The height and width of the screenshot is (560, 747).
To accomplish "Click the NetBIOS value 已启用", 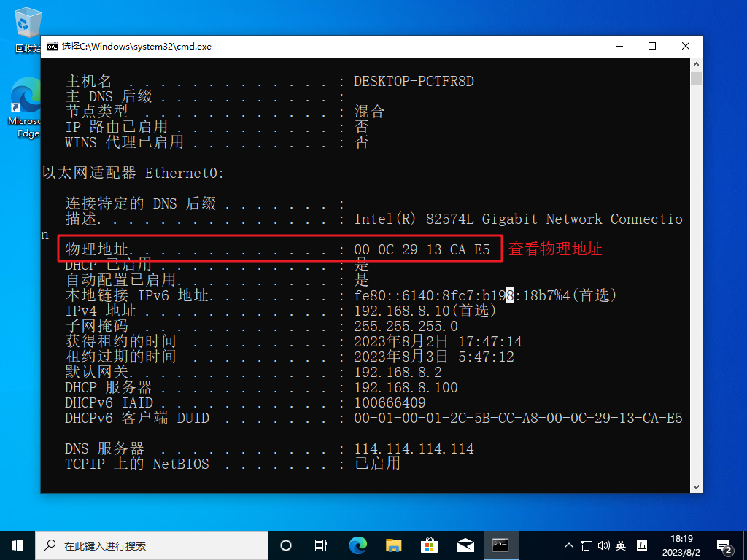I will 377,464.
